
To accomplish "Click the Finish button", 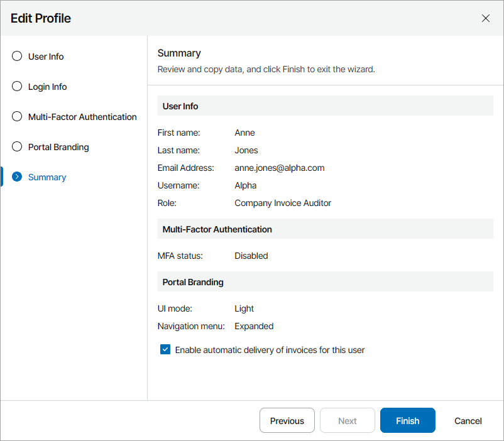I will click(407, 421).
